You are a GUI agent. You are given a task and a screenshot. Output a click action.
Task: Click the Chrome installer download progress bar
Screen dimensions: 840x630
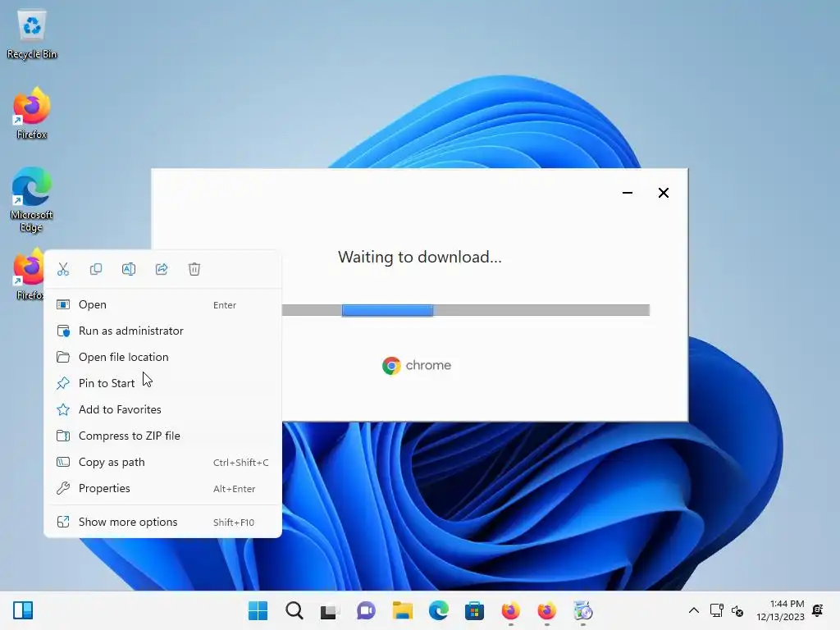click(466, 310)
